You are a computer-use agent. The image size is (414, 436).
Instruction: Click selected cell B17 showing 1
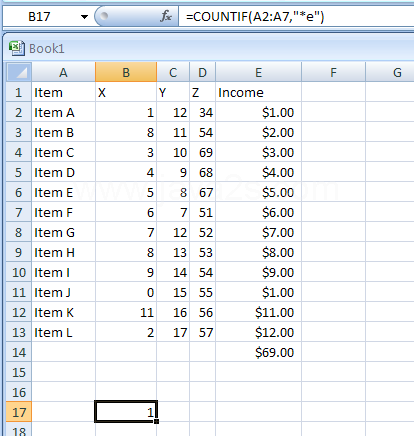click(x=126, y=412)
